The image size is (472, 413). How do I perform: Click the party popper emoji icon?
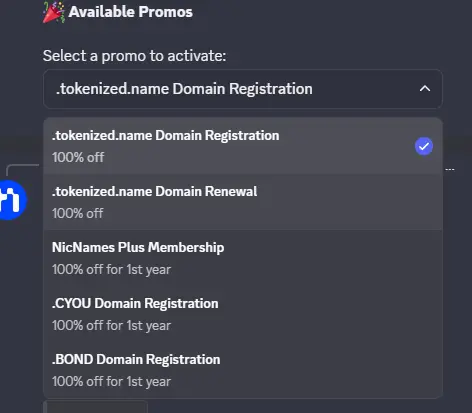click(x=53, y=12)
